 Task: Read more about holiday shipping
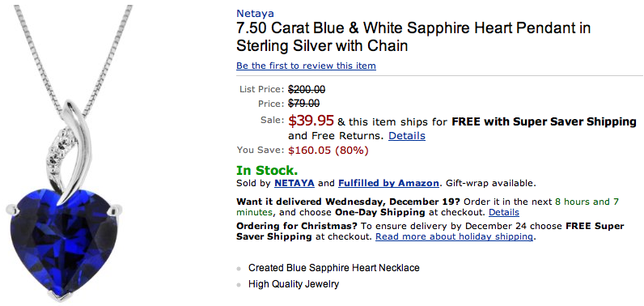pos(454,237)
